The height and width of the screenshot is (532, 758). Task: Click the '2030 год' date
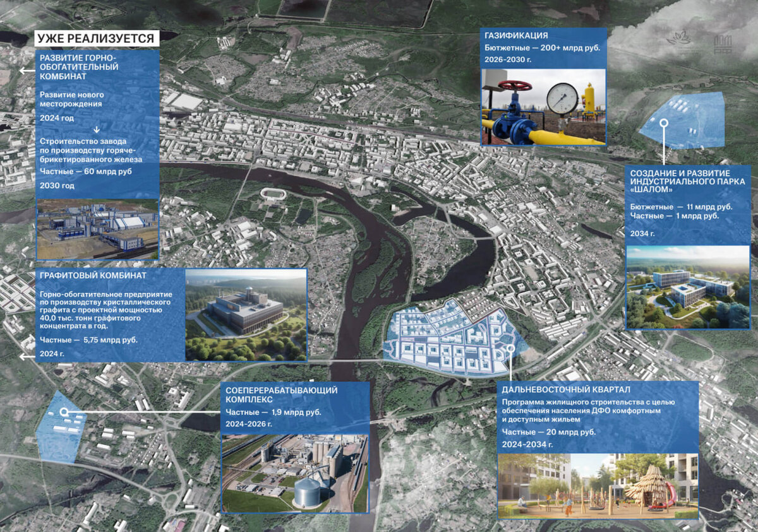click(x=57, y=186)
